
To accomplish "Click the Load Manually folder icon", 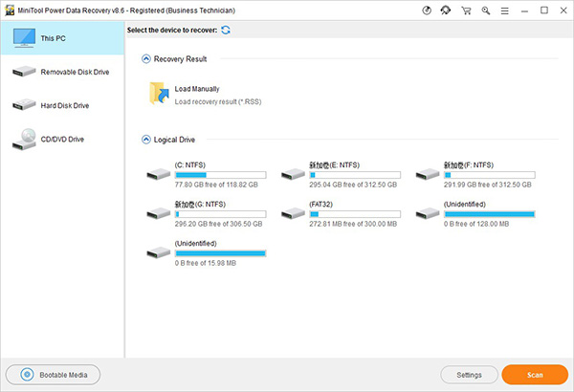I will pyautogui.click(x=159, y=94).
